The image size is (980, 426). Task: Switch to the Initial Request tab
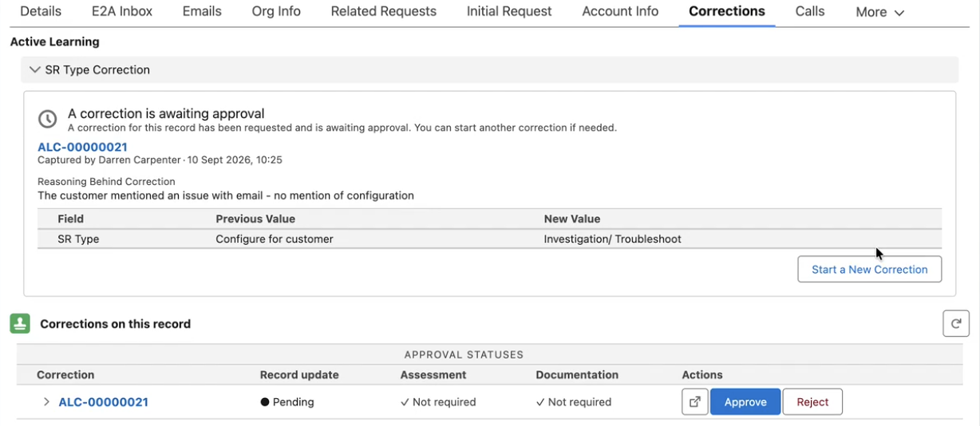[509, 11]
